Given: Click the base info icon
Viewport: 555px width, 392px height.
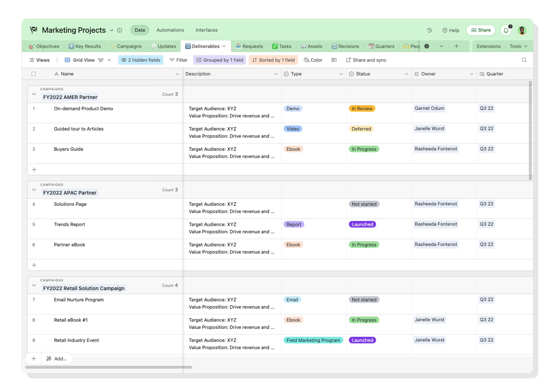Looking at the screenshot, I should 120,30.
